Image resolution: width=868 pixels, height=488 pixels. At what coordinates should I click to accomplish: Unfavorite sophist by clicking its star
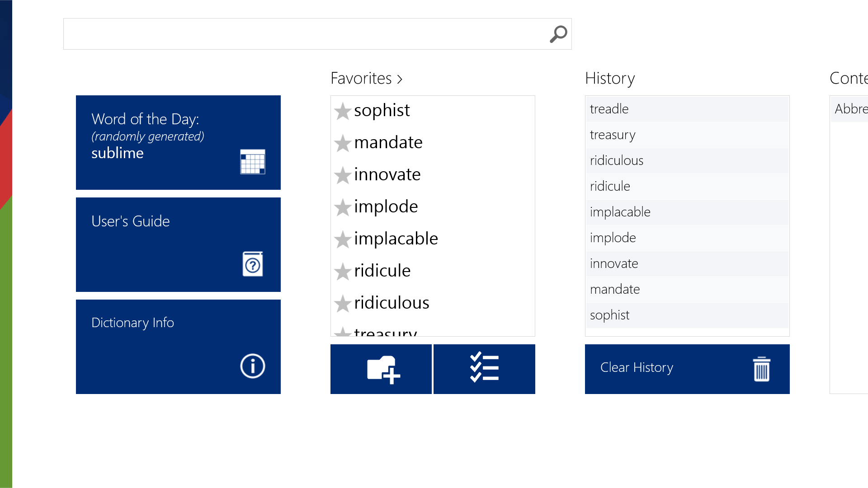343,111
